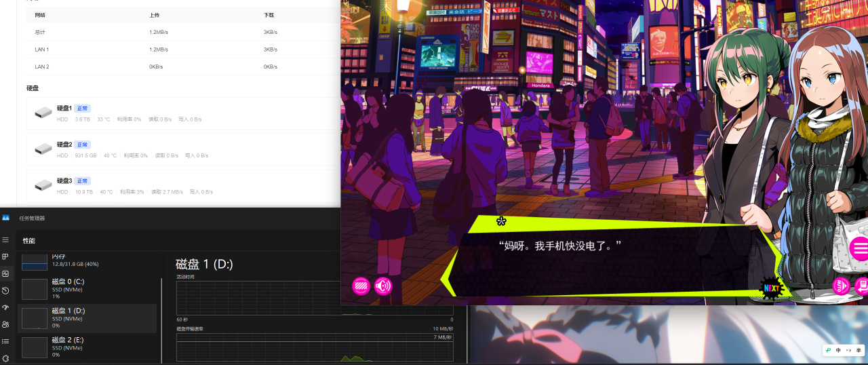Click the pink speaker voice button in game

(383, 286)
